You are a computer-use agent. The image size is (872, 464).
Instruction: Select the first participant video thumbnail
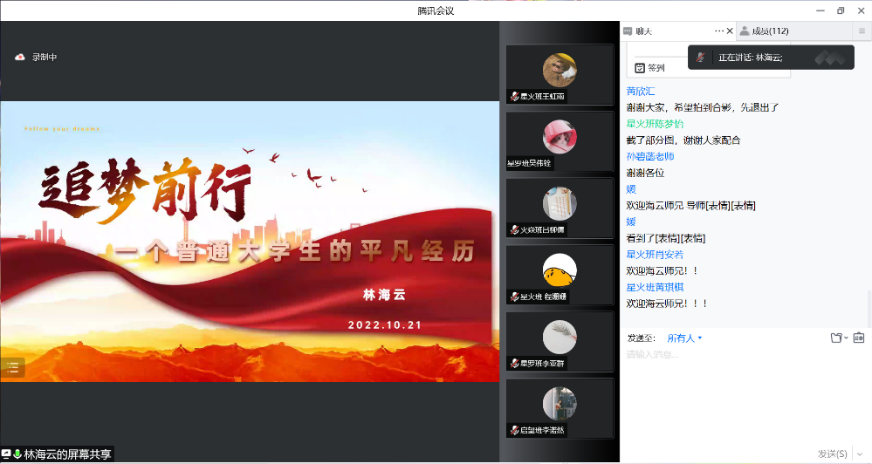click(x=559, y=75)
